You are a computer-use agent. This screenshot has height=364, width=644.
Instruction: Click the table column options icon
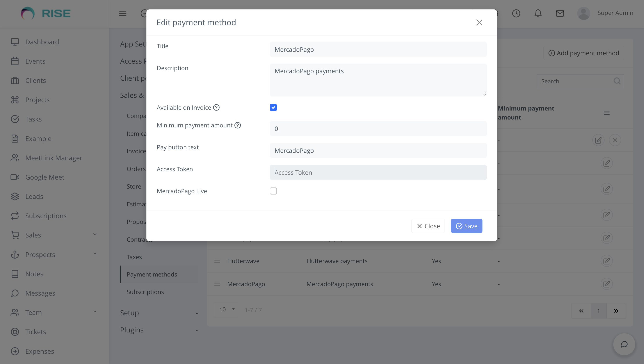tap(607, 113)
